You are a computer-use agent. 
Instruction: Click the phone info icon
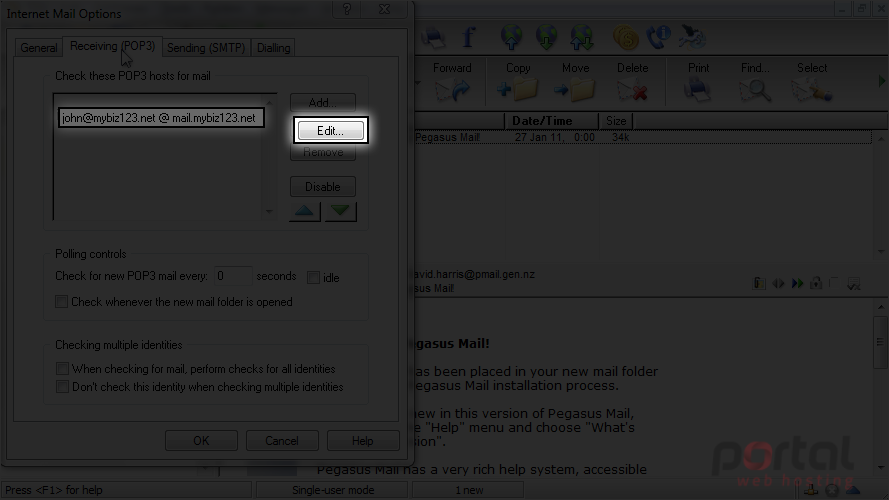658,37
